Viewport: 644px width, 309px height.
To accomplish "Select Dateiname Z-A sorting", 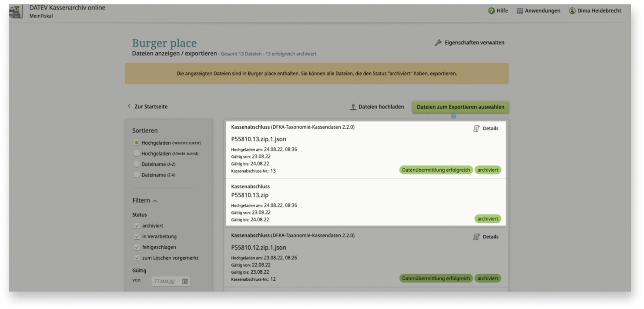I will click(x=137, y=175).
